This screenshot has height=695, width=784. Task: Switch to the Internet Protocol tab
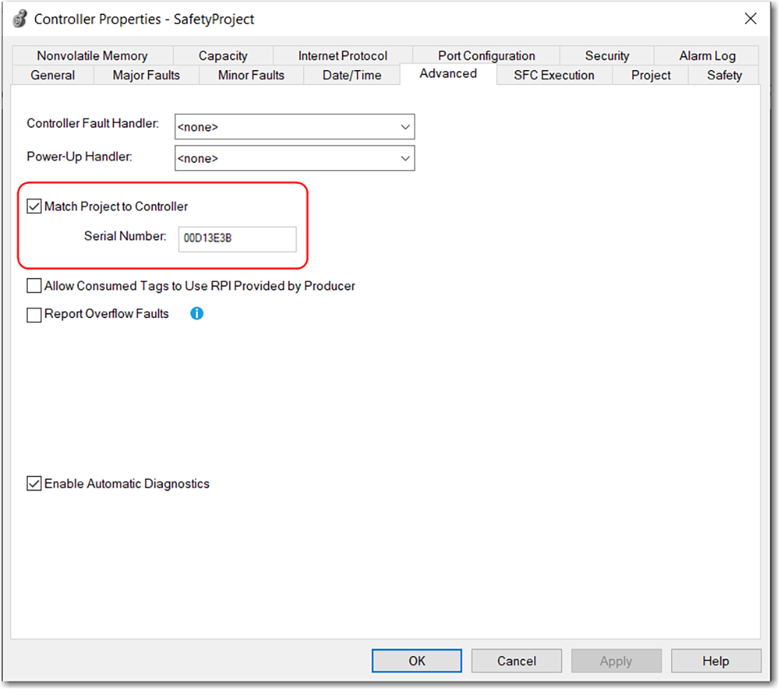tap(343, 55)
